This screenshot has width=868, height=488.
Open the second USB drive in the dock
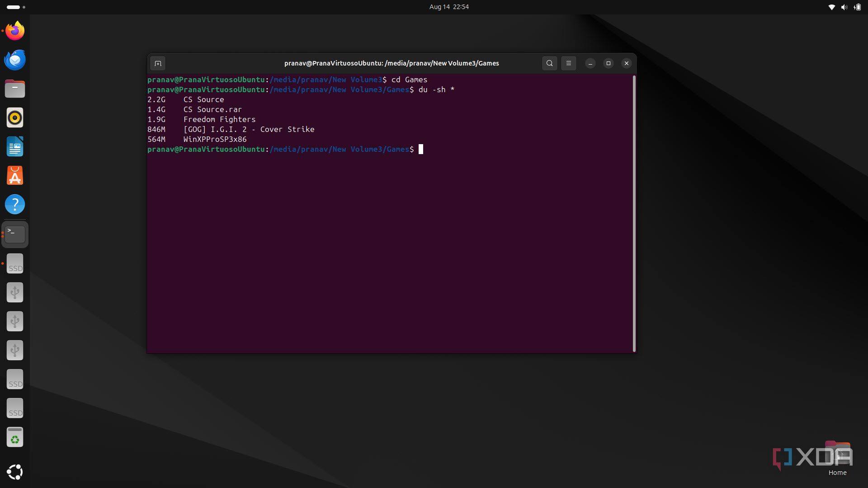(x=15, y=321)
